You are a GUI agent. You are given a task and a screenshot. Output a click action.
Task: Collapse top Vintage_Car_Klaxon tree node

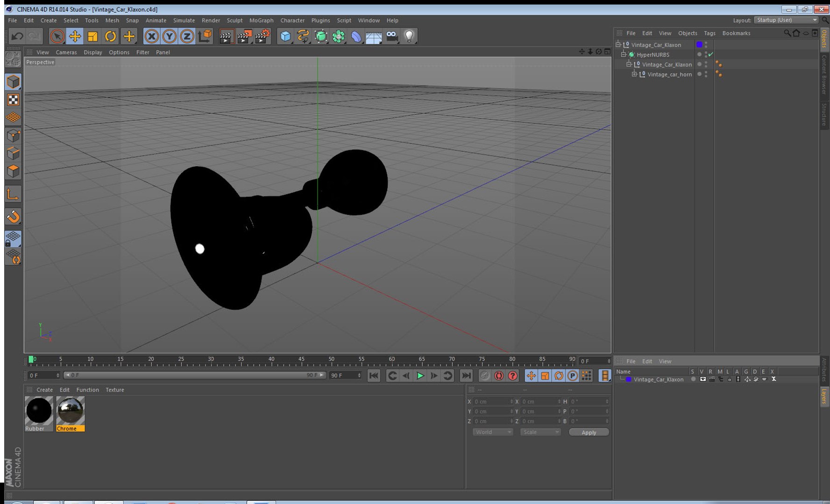point(618,44)
